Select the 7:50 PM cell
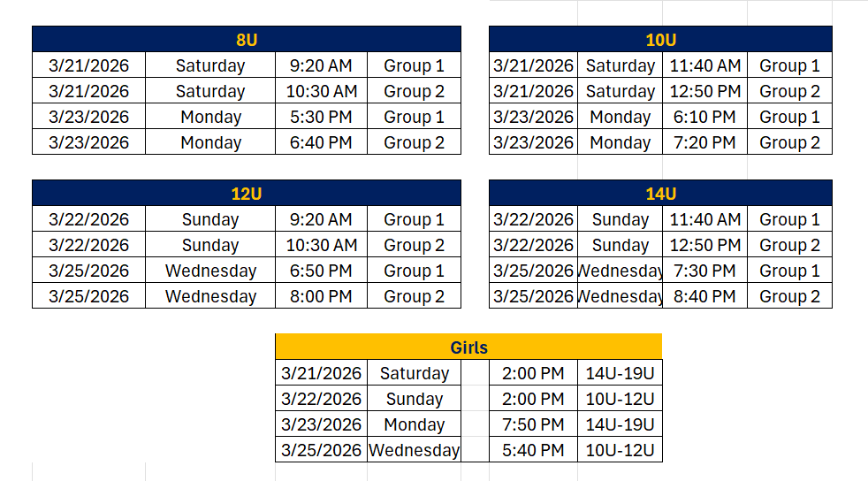868x481 pixels. point(532,424)
